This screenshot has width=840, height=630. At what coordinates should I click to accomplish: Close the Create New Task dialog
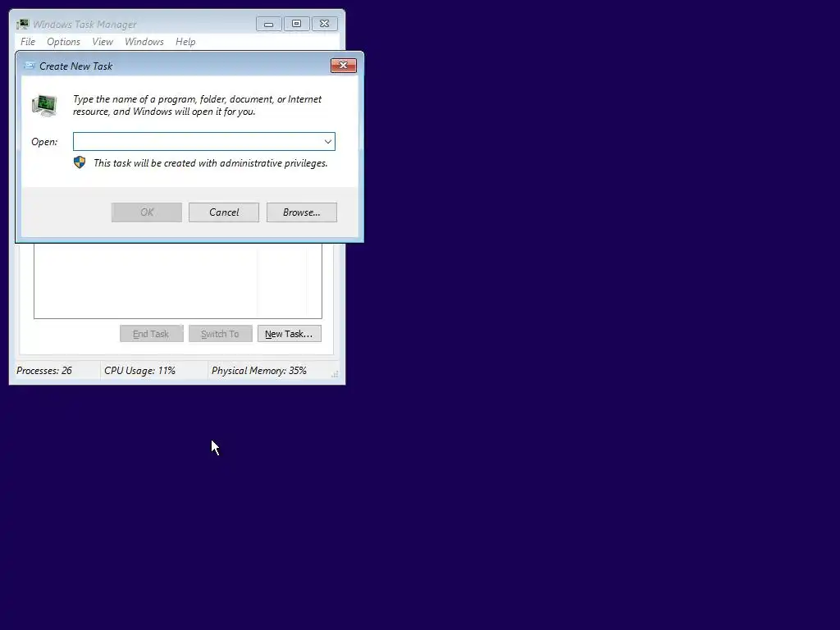344,66
